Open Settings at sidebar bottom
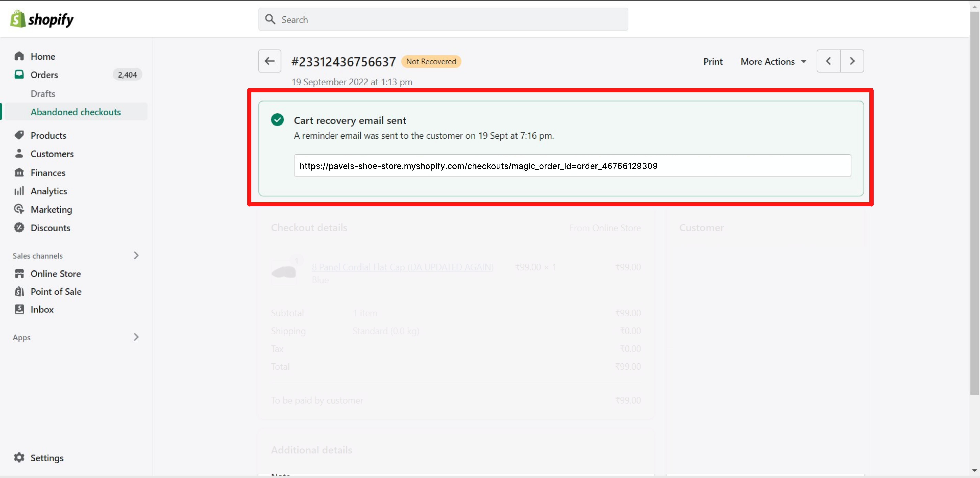980x478 pixels. point(47,458)
